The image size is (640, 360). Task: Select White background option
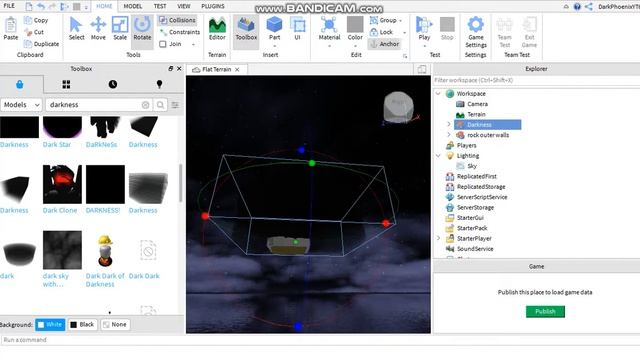pos(50,324)
